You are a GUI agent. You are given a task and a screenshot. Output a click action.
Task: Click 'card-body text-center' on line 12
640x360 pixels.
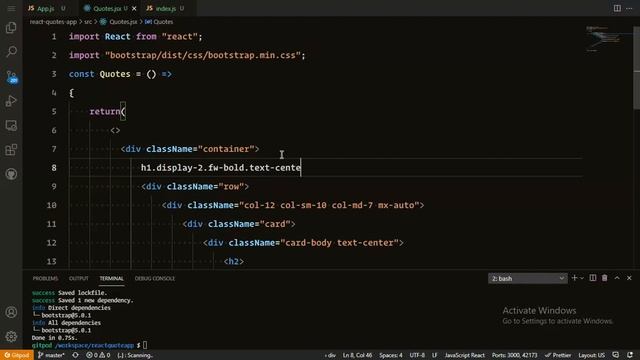[x=340, y=243]
